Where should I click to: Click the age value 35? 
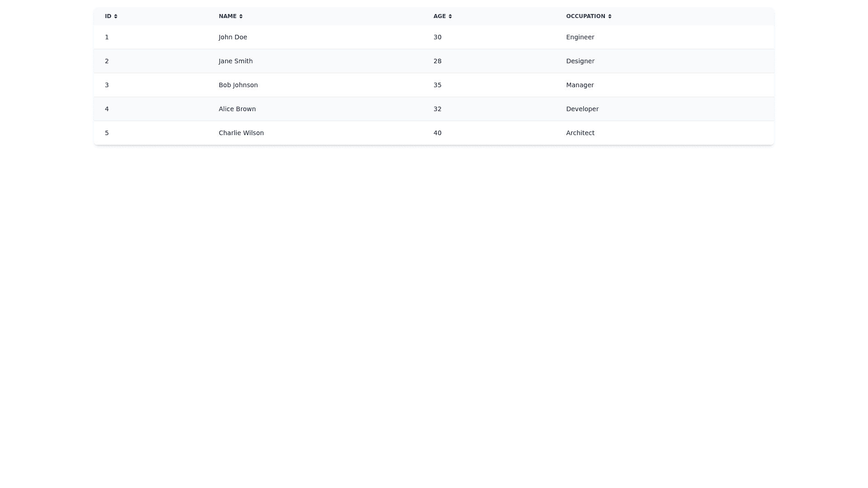click(x=437, y=85)
